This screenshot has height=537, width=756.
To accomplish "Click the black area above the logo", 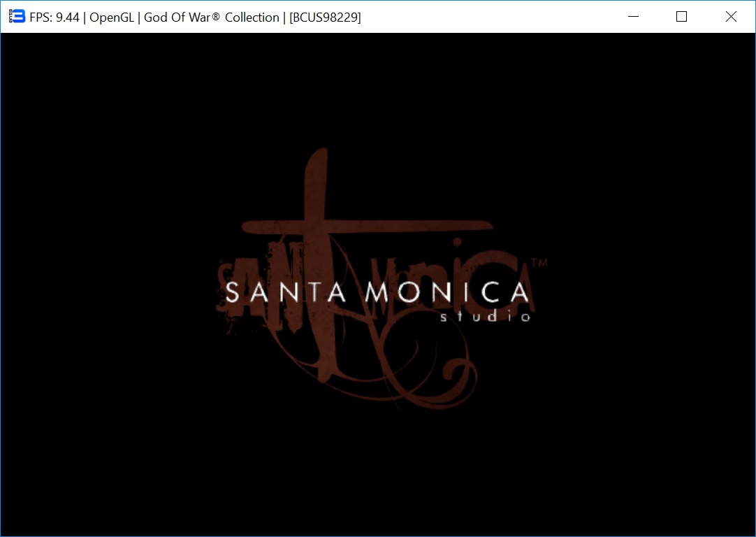I will click(377, 91).
